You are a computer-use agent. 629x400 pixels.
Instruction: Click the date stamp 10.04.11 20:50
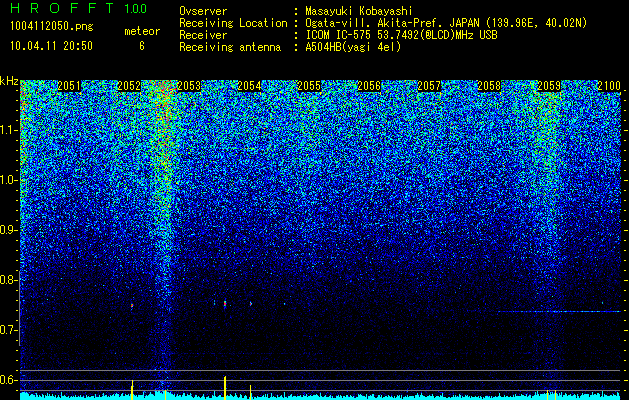coord(51,46)
